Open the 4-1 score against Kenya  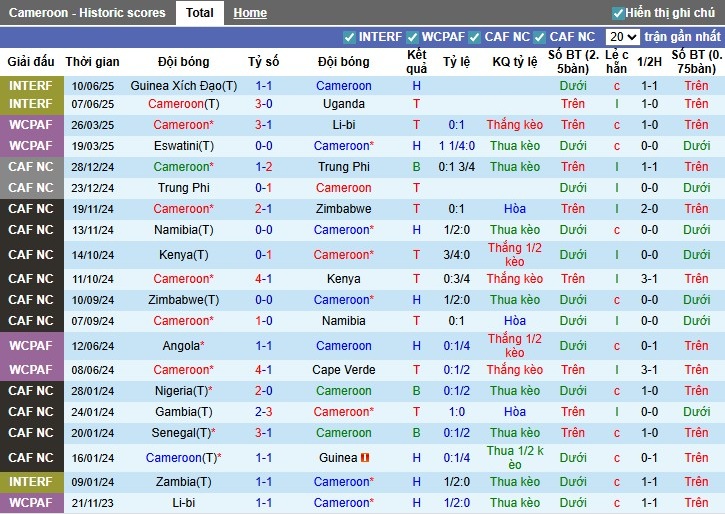pos(264,279)
